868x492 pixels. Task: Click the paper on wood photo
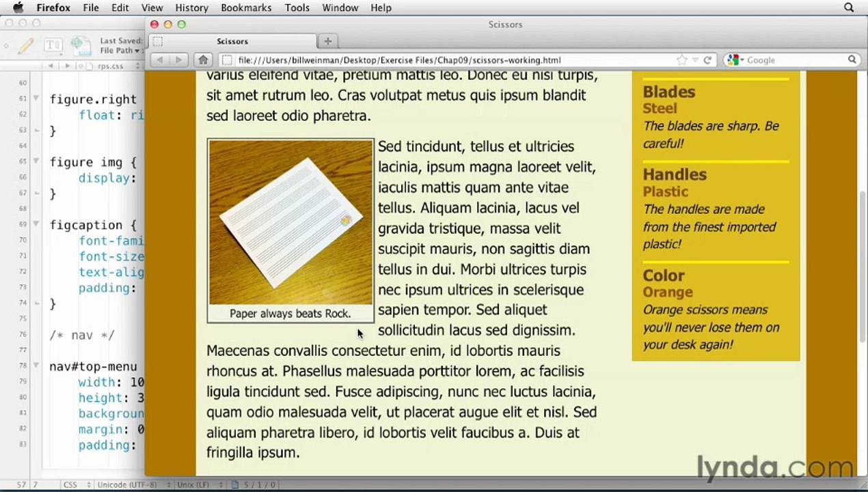pos(290,223)
